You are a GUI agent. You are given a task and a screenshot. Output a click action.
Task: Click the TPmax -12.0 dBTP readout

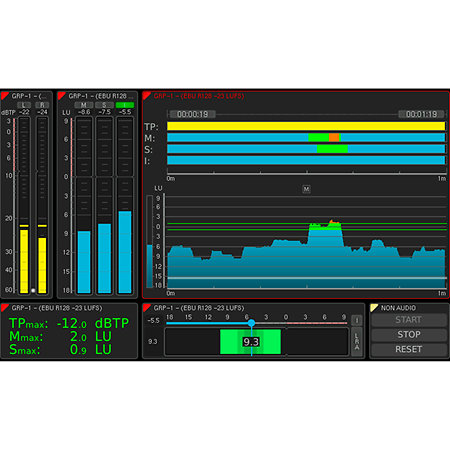(69, 323)
